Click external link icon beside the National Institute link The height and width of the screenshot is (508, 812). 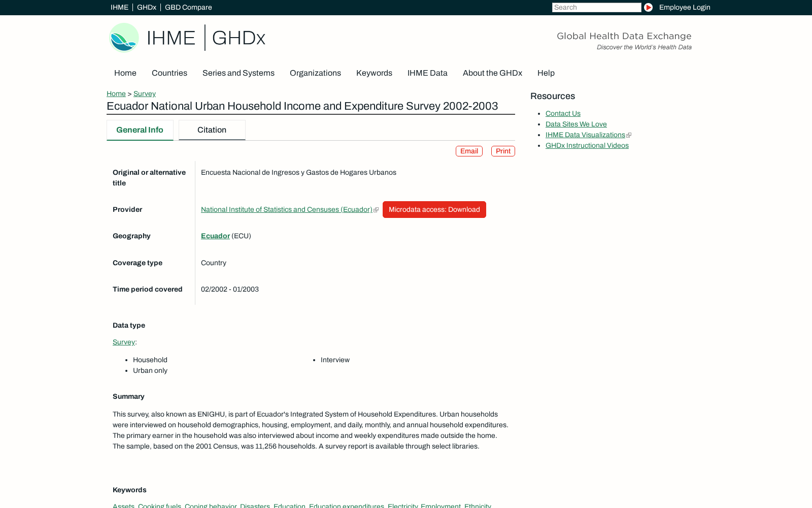pos(376,210)
